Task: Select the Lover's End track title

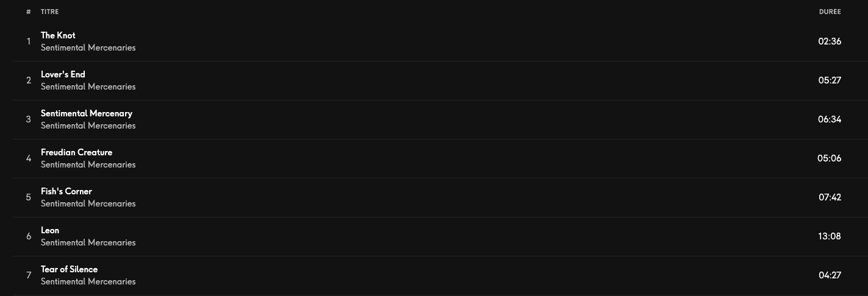Action: 63,74
